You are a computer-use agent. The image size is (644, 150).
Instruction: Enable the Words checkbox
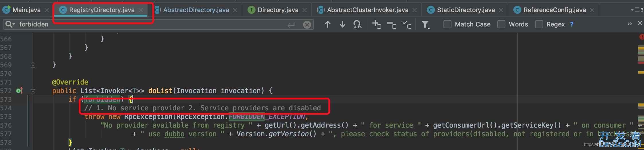(501, 24)
